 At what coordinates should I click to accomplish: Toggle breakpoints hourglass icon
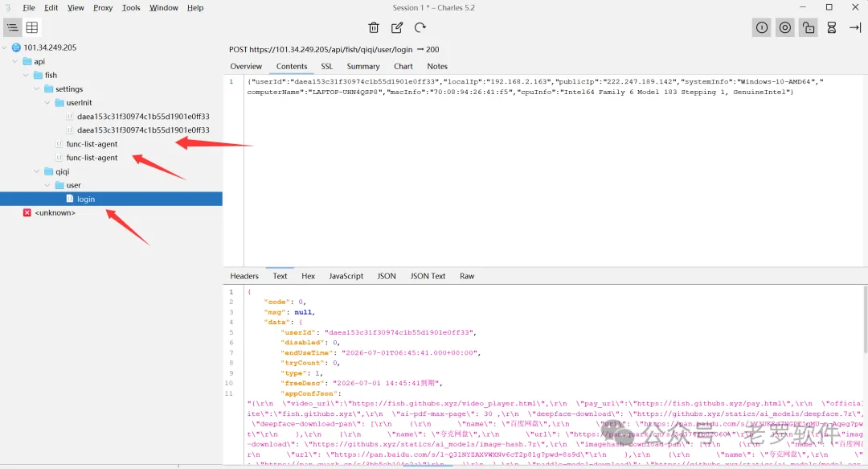point(832,27)
